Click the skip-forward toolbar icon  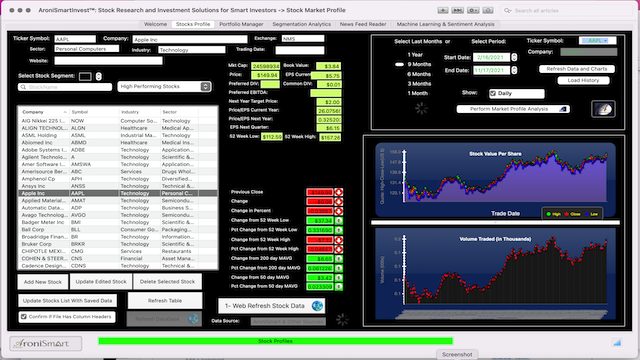pyautogui.click(x=458, y=10)
